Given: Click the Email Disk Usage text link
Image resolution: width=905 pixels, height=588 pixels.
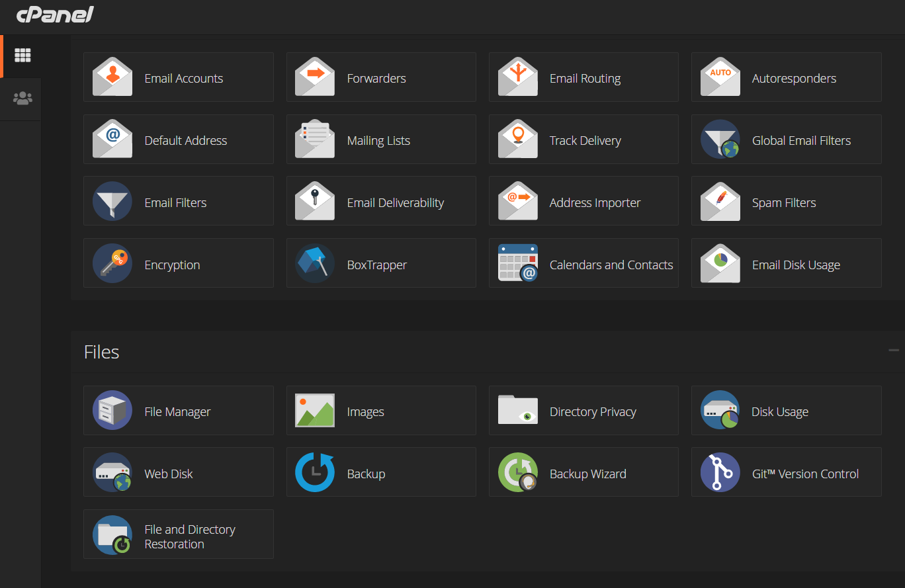Looking at the screenshot, I should [796, 265].
